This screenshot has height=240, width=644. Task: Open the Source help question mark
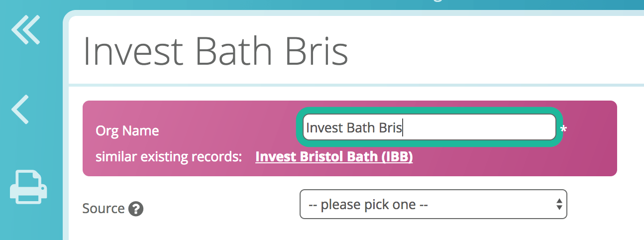pos(136,209)
